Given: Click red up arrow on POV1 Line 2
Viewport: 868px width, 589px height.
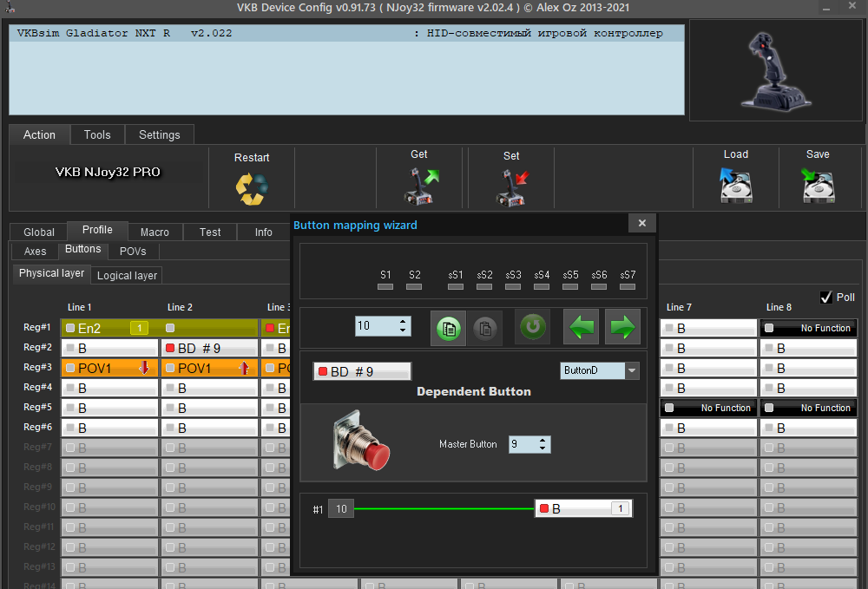Looking at the screenshot, I should (x=244, y=368).
